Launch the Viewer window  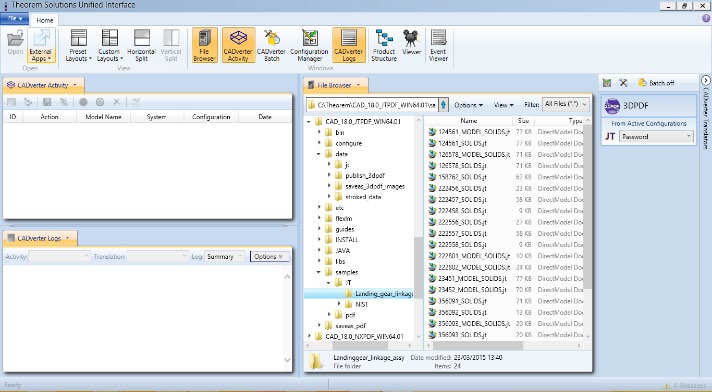click(411, 43)
